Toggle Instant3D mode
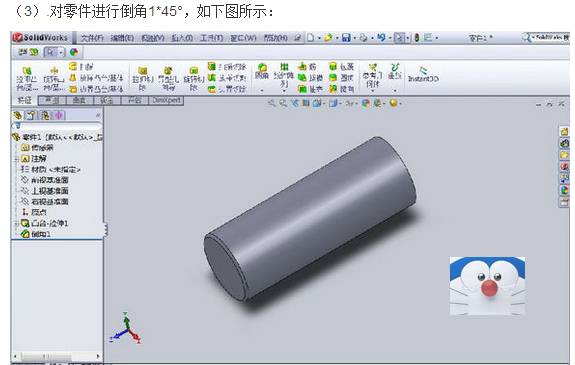Image resolution: width=575 pixels, height=365 pixels. pyautogui.click(x=423, y=74)
